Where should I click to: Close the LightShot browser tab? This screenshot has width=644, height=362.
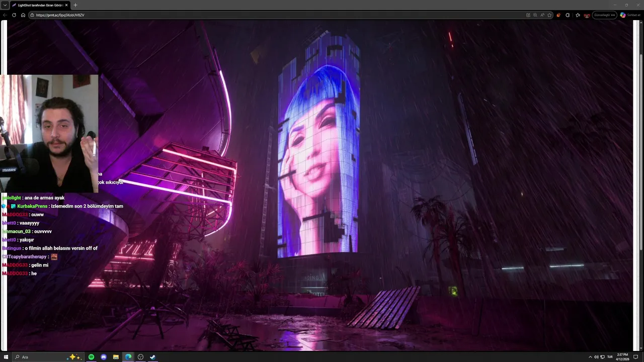66,5
